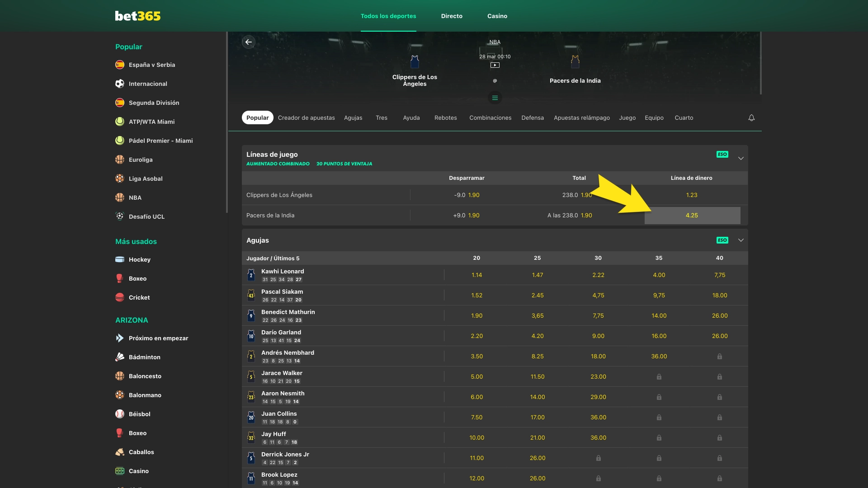Open the Cuarto tab
Viewport: 868px width, 488px height.
tap(684, 117)
